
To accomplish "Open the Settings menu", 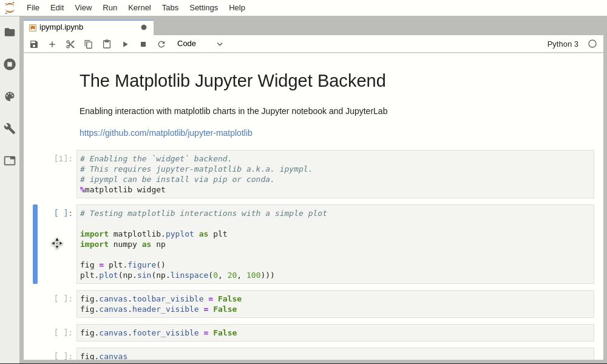I will (x=203, y=8).
